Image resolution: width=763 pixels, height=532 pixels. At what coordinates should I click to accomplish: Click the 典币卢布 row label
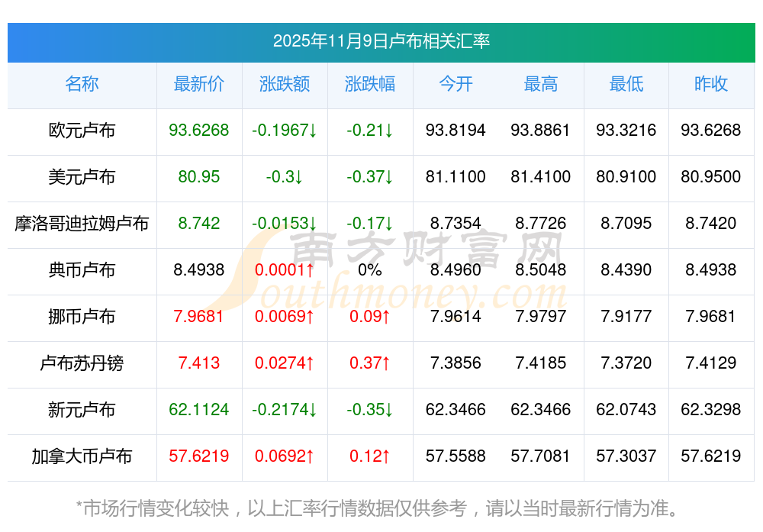[x=82, y=270]
